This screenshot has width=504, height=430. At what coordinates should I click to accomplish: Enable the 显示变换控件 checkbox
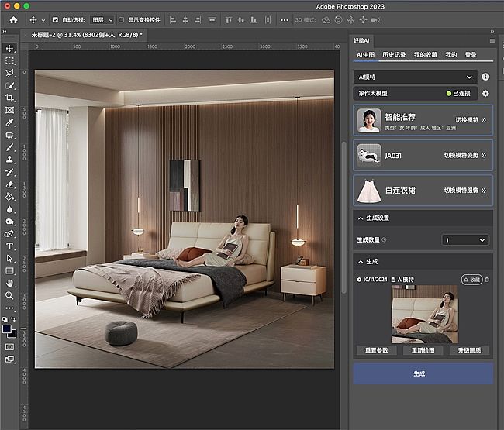(x=122, y=19)
